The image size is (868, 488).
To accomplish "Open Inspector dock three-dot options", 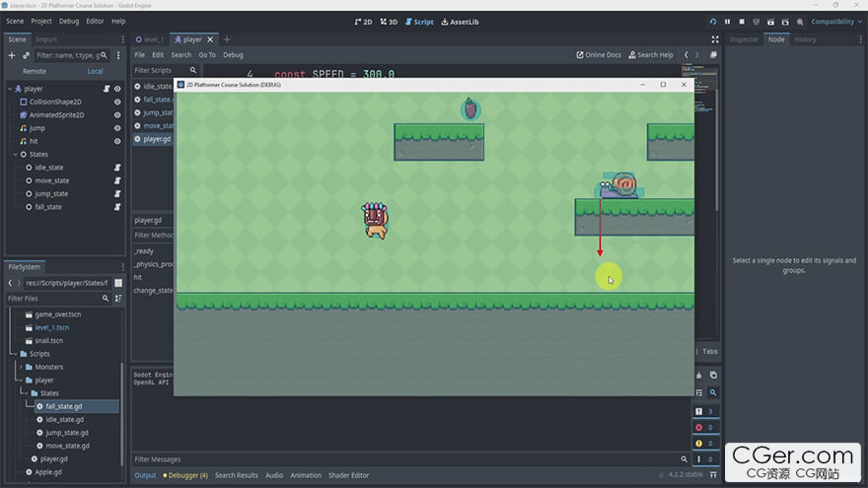I will pos(861,39).
